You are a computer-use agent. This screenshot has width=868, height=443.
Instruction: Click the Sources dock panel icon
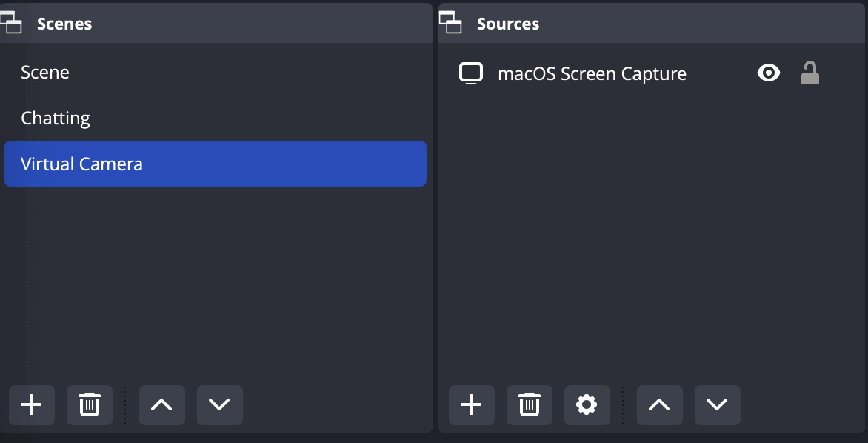(x=450, y=23)
